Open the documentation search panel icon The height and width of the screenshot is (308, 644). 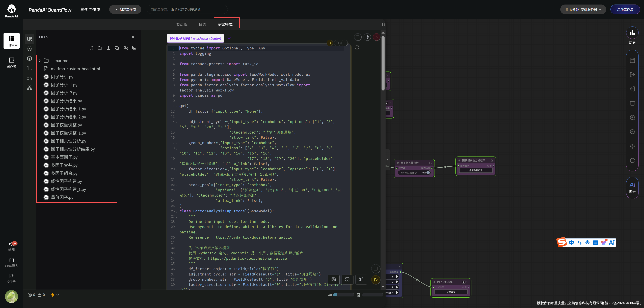[x=30, y=78]
